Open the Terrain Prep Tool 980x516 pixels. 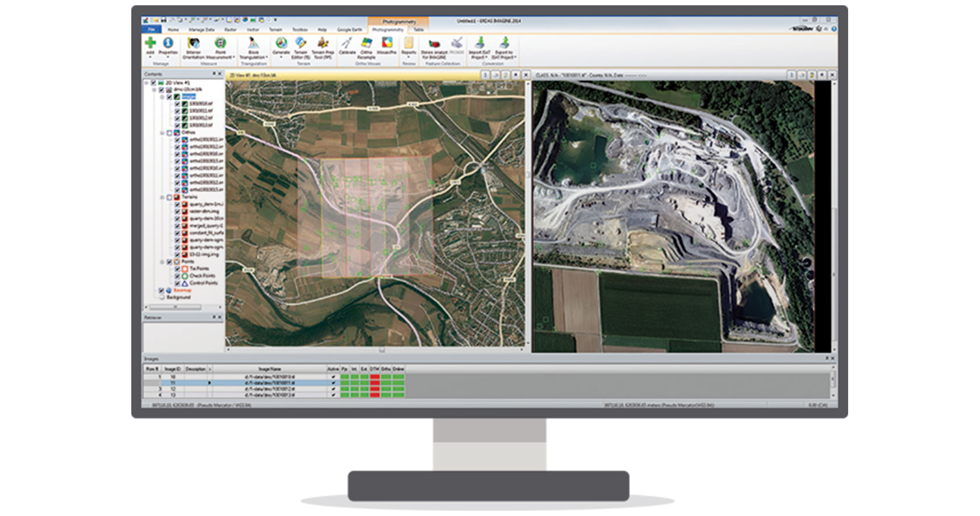click(323, 43)
